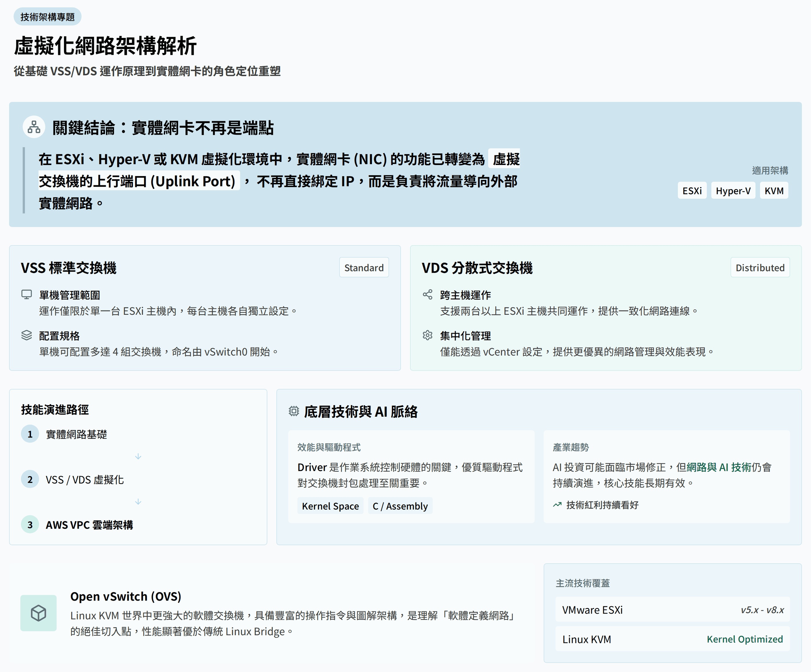Select the KVM architecture tag
This screenshot has height=672, width=811.
tap(774, 191)
